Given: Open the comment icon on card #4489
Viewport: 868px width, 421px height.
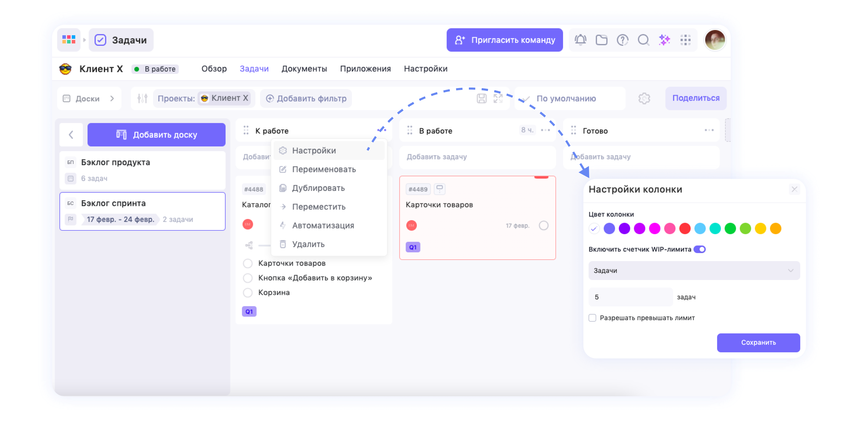Looking at the screenshot, I should point(439,189).
